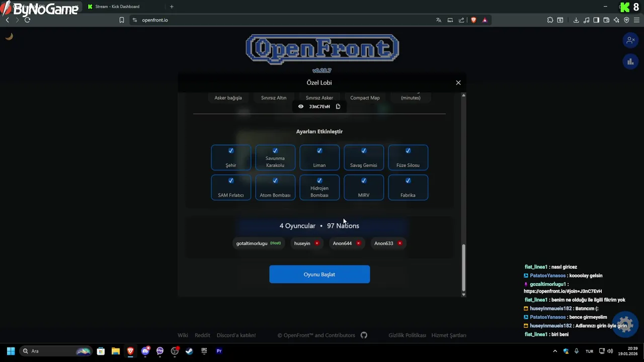
Task: Open the Brave Wallet icon
Action: click(x=606, y=20)
